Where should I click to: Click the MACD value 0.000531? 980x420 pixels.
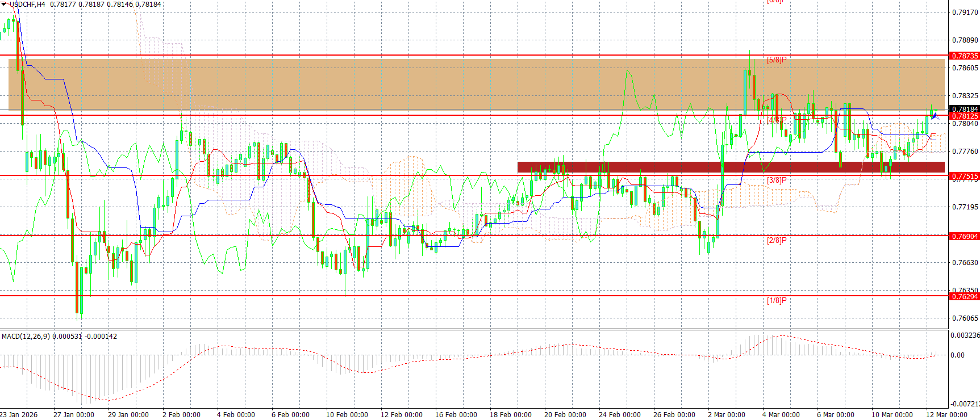[x=67, y=337]
